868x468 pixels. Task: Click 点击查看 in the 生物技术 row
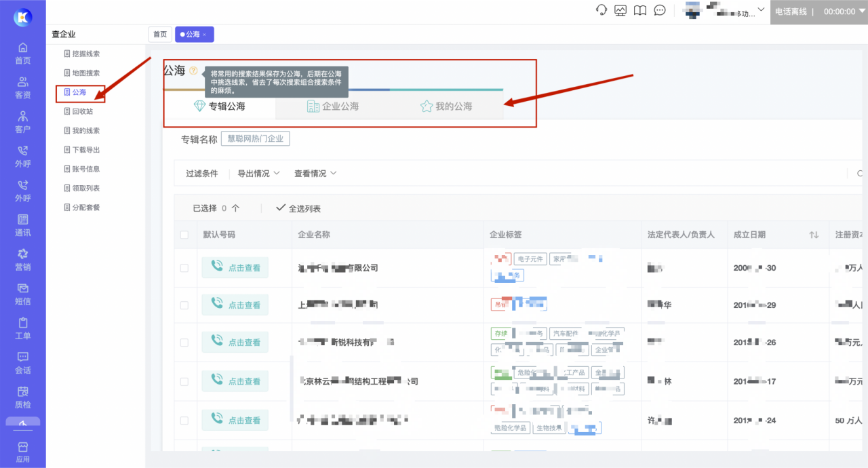235,421
